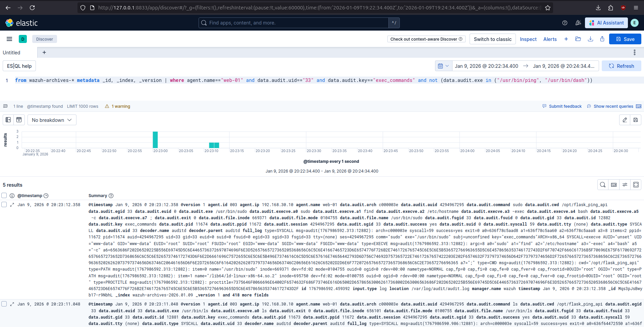Edit the visualization with the pencil icon

(x=625, y=120)
